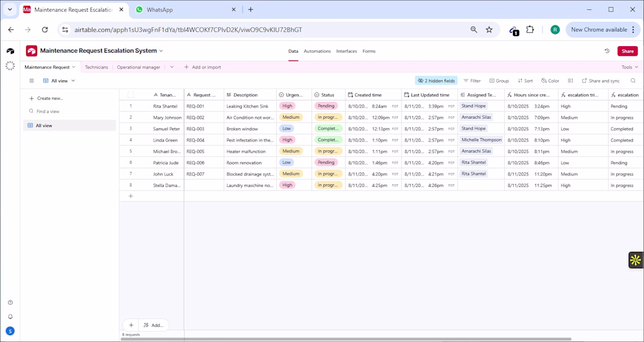Expand the All view dropdown in the toolbar
Image resolution: width=644 pixels, height=342 pixels.
point(59,81)
